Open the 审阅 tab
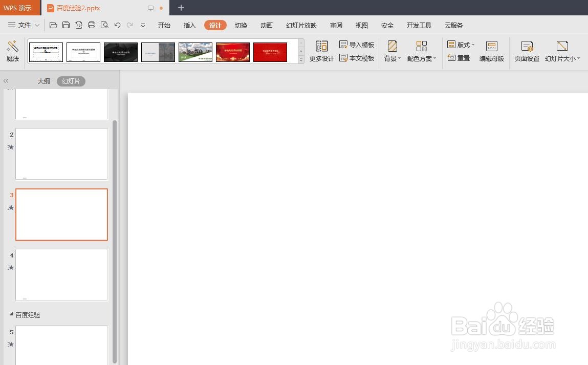The image size is (588, 365). tap(336, 25)
